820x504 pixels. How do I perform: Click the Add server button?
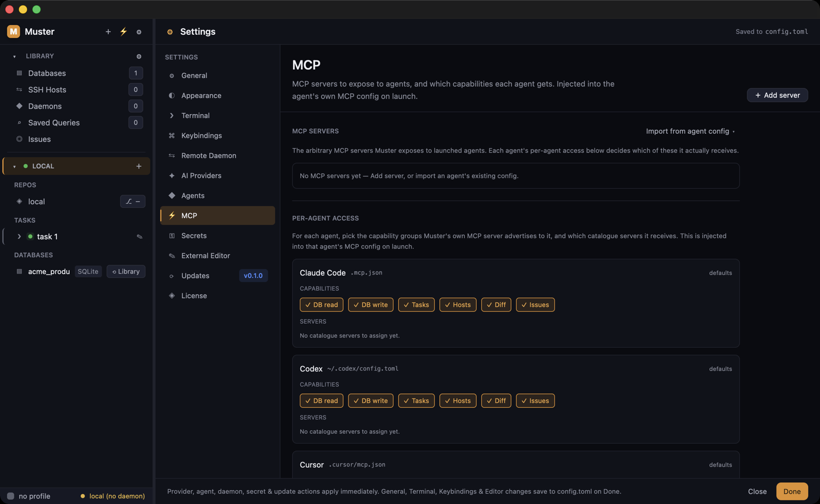pyautogui.click(x=777, y=95)
